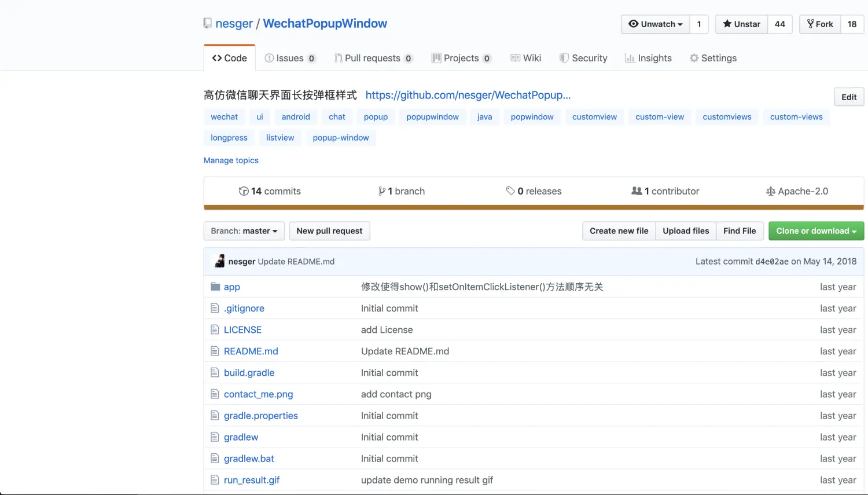868x495 pixels.
Task: Click the file icon next to build.gradle
Action: coord(215,372)
